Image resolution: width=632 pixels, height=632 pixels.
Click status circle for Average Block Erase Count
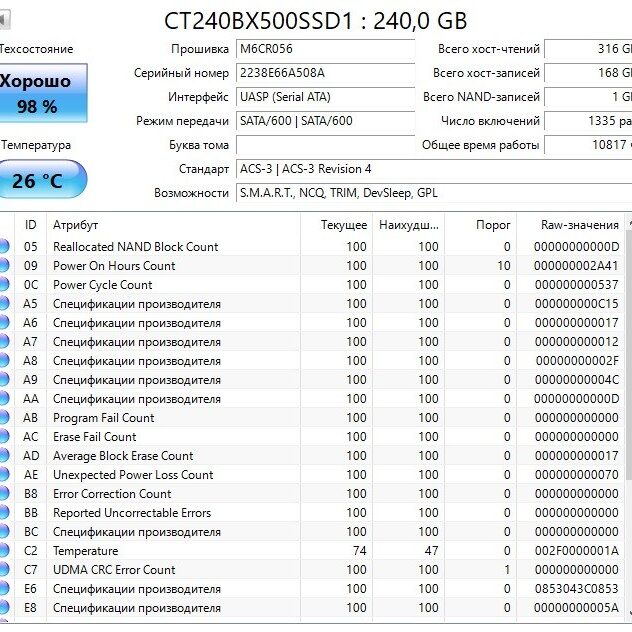point(3,455)
